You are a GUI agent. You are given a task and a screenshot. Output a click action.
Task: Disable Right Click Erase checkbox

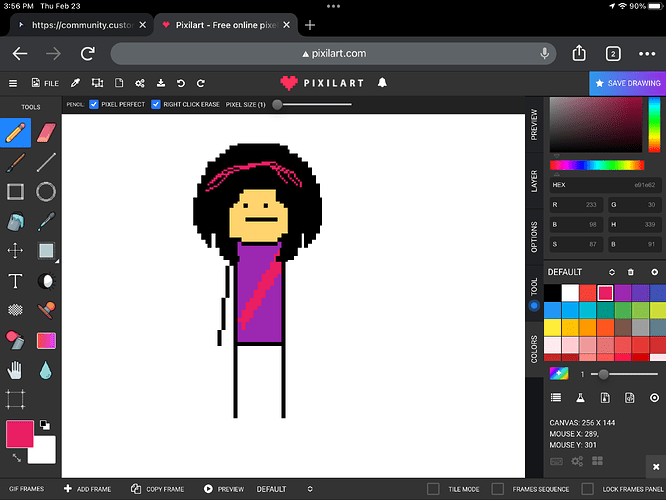click(x=156, y=104)
